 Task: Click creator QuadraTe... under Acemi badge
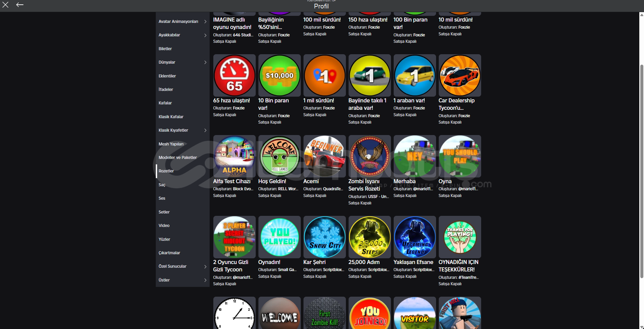[333, 189]
